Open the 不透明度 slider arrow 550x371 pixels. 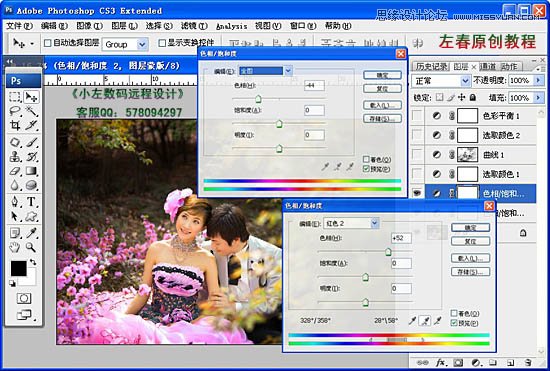(x=538, y=81)
